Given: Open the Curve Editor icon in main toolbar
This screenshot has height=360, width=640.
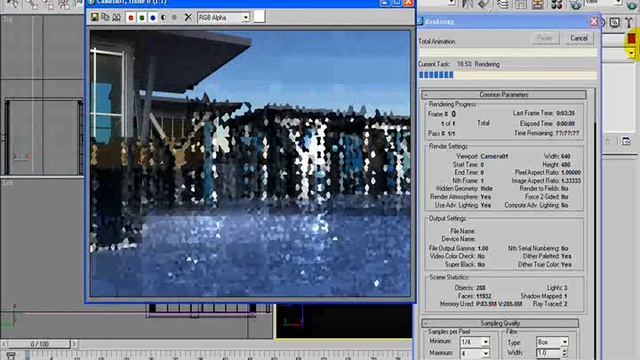Looking at the screenshot, I should point(520,4).
